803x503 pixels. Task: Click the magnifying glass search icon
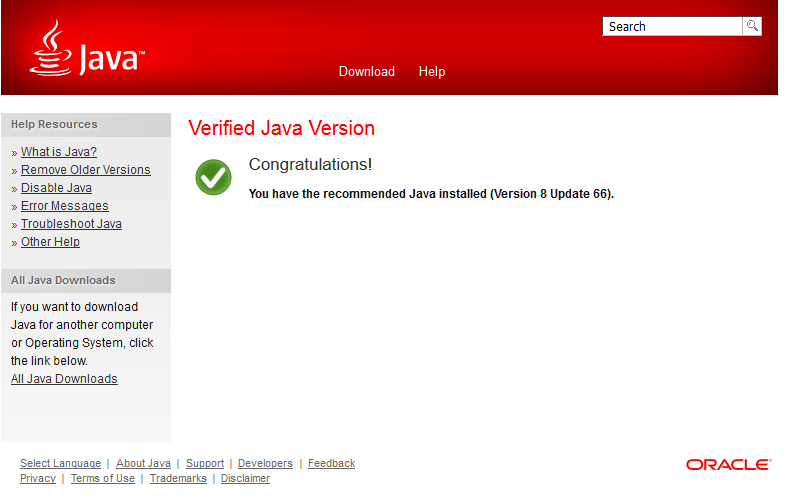[752, 26]
